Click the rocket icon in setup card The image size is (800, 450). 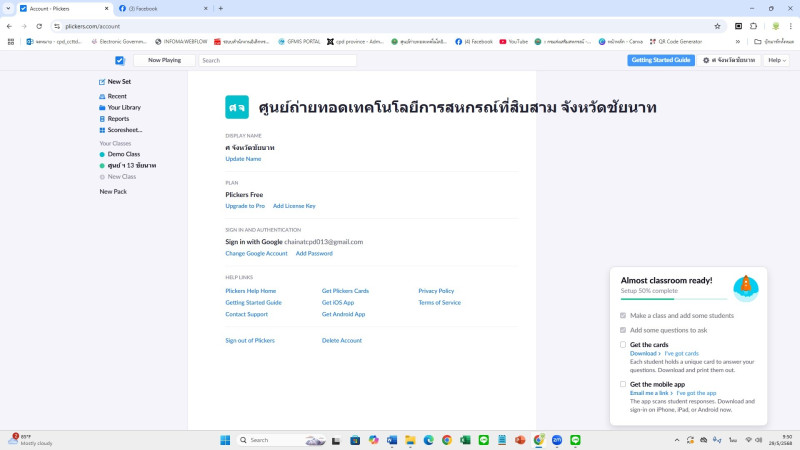click(745, 288)
